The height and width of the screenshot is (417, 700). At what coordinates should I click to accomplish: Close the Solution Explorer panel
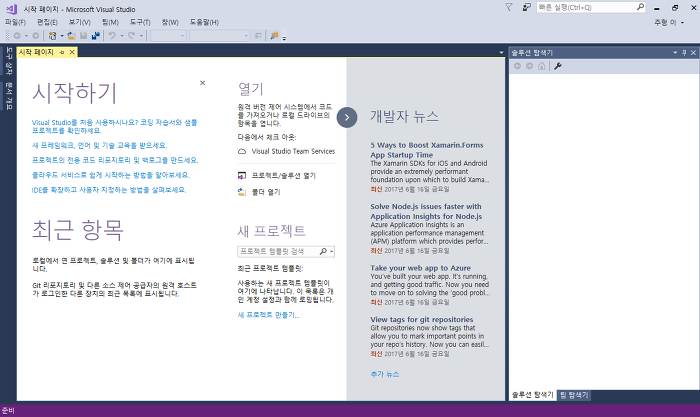pos(693,53)
